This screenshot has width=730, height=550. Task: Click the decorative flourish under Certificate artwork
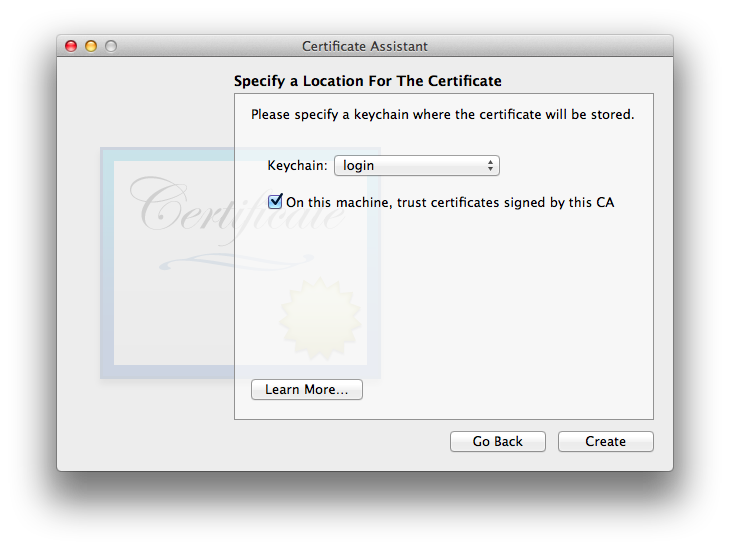click(237, 262)
